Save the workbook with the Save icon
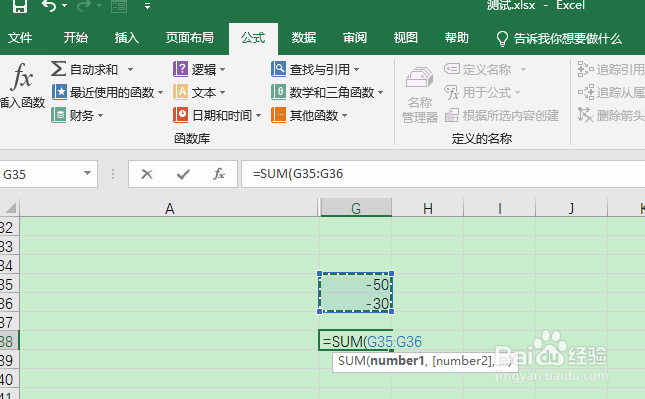The height and width of the screenshot is (399, 645). click(19, 6)
